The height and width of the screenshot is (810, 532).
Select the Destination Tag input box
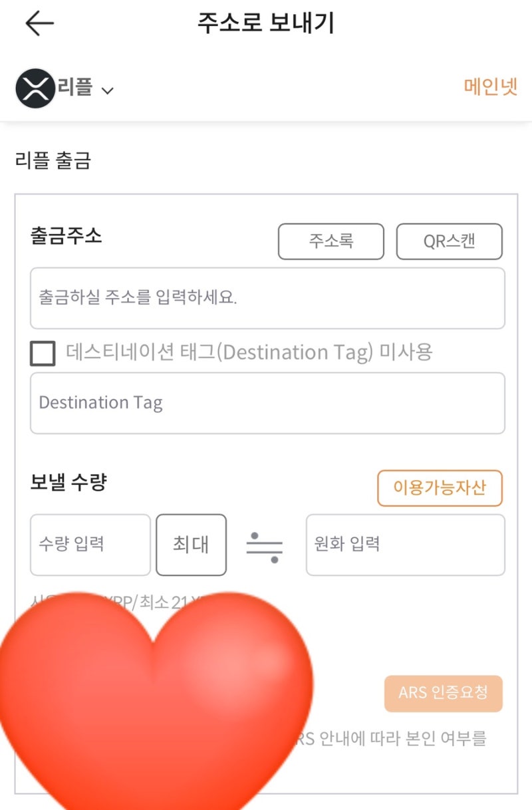point(266,403)
